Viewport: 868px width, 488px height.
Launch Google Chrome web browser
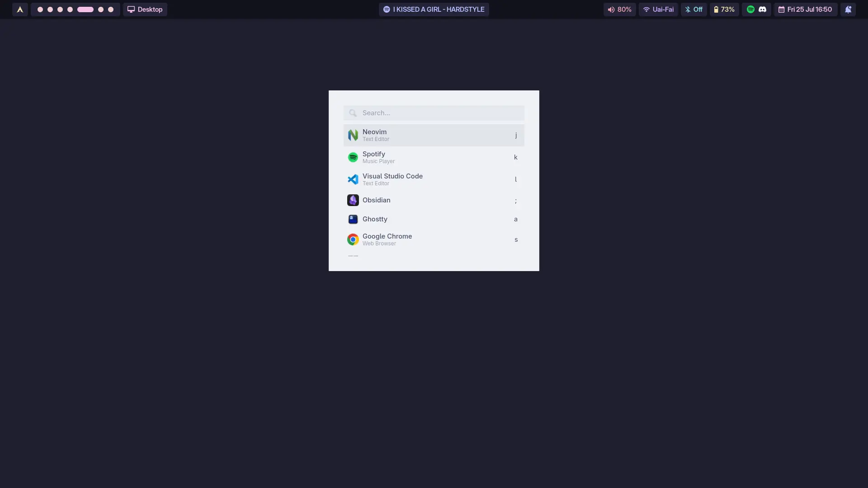[433, 239]
